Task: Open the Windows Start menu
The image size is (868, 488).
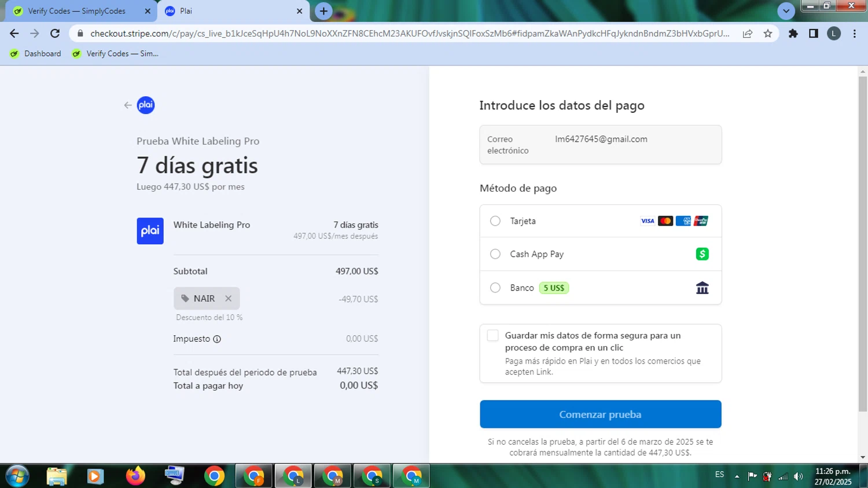Action: (x=17, y=476)
